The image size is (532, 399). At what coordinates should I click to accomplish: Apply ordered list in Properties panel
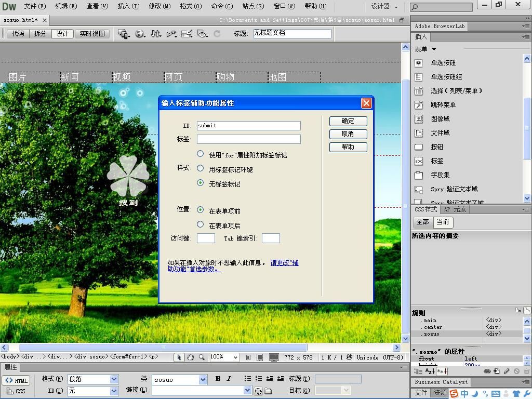259,379
